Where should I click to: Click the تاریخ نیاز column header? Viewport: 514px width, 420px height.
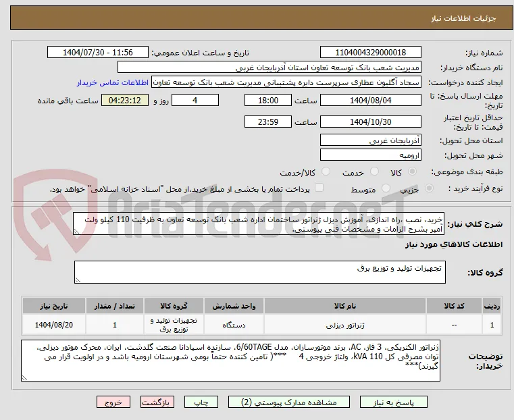(x=54, y=306)
